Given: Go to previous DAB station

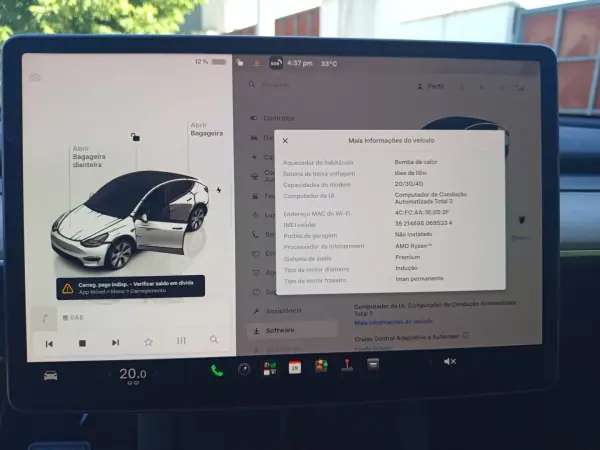Looking at the screenshot, I should [x=49, y=344].
